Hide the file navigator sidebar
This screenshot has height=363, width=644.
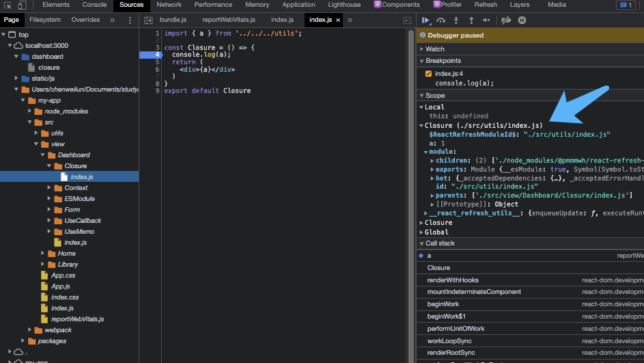click(148, 21)
